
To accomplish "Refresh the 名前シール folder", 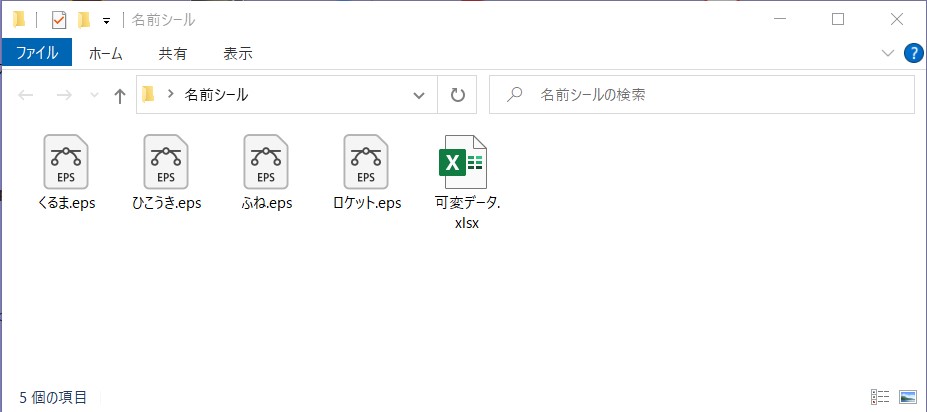I will click(458, 95).
